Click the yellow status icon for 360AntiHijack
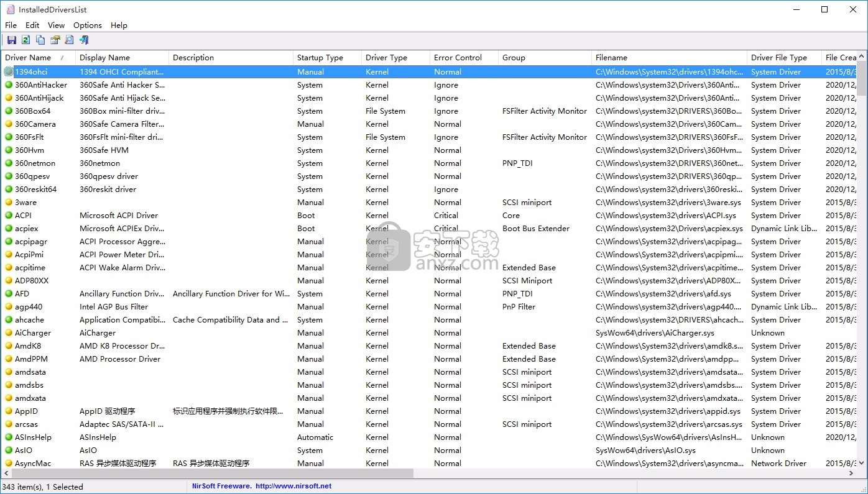This screenshot has height=494, width=868. point(9,98)
